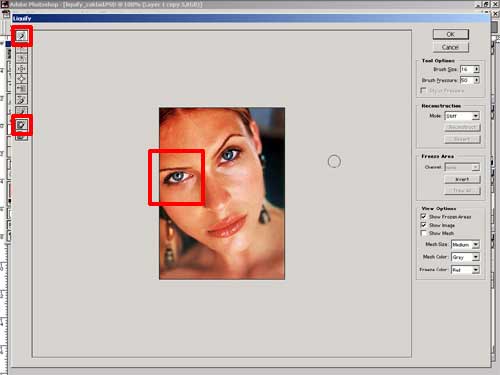Viewport: 500px width, 375px height.
Task: Click the Photoshop main window close button
Action: tap(496, 4)
